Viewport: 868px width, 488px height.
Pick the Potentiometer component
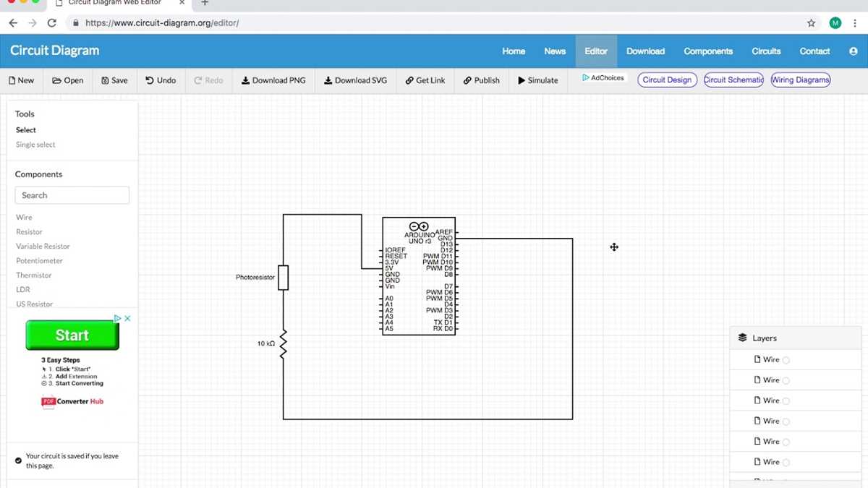(x=39, y=260)
